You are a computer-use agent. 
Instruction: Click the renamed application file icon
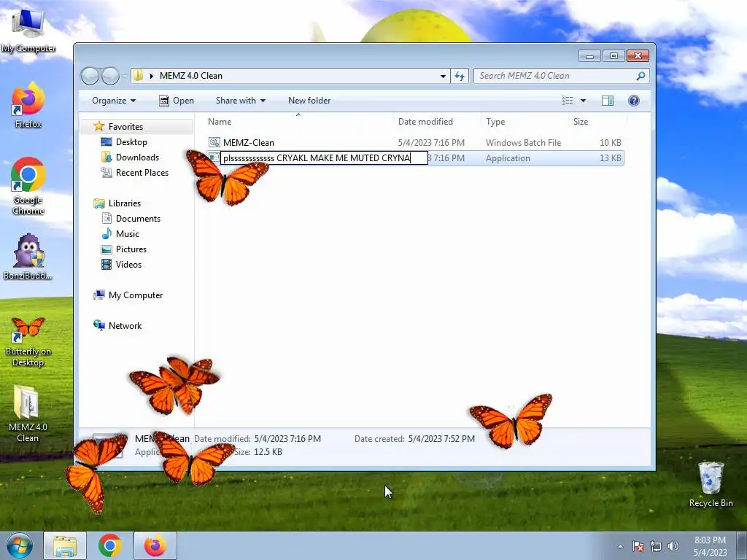(x=214, y=158)
